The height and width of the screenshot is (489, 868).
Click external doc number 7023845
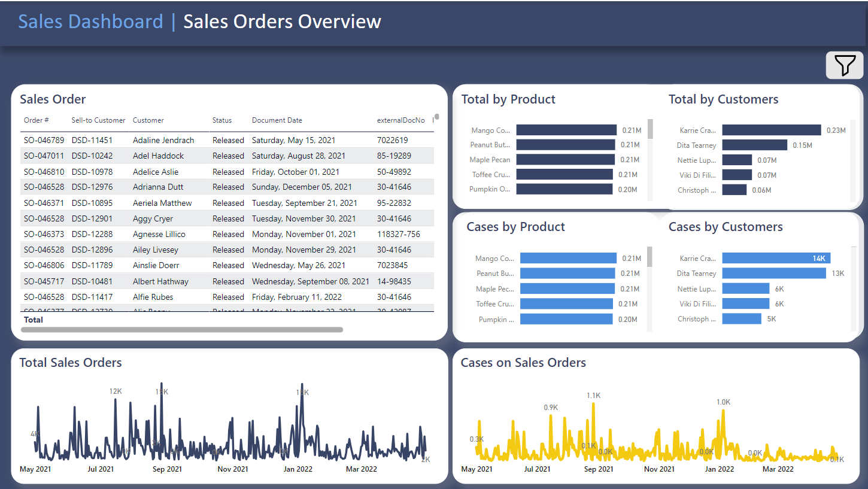(393, 265)
